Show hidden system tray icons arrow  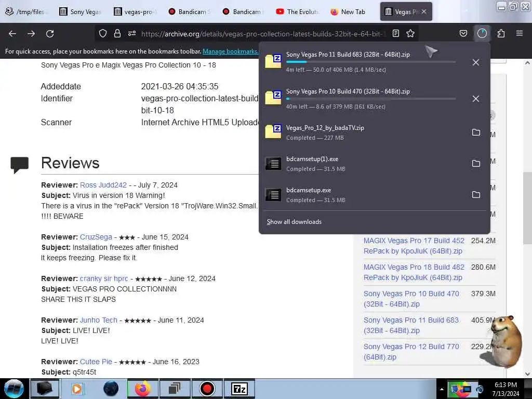[x=442, y=389]
